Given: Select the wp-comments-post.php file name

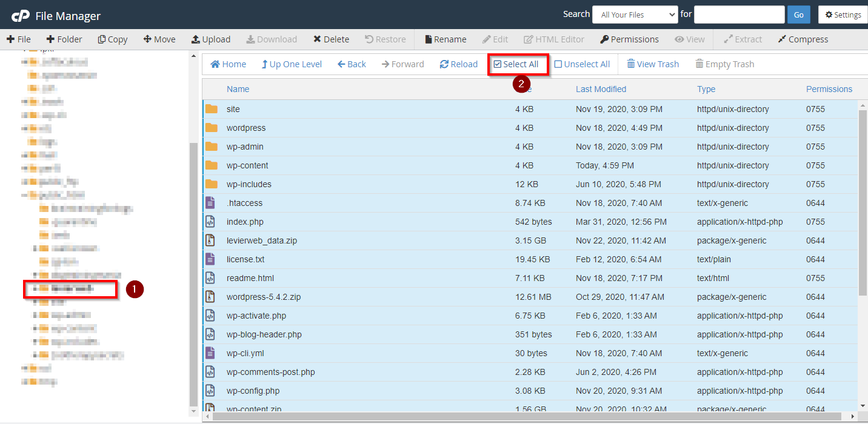Looking at the screenshot, I should coord(271,372).
